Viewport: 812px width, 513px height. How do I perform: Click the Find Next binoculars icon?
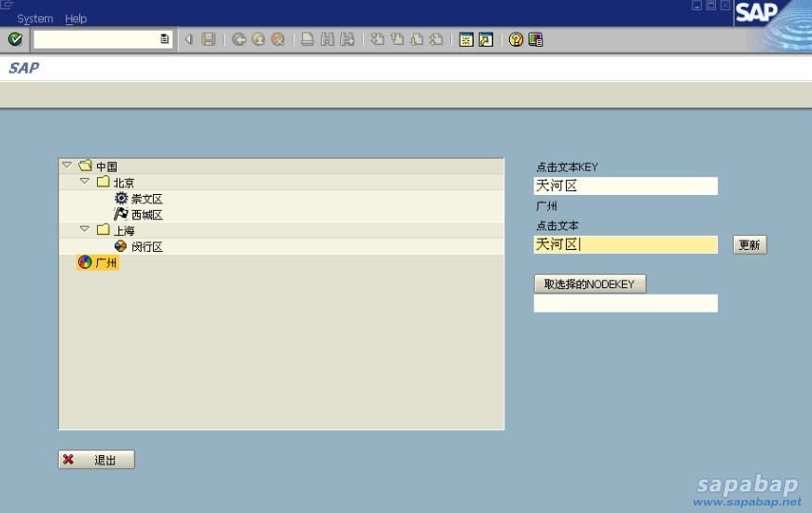pos(347,39)
